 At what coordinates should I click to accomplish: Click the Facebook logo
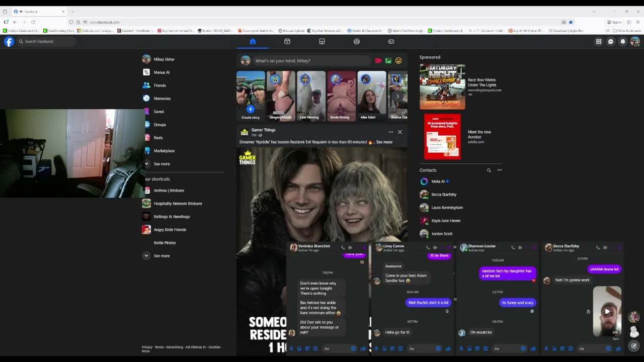click(x=9, y=42)
